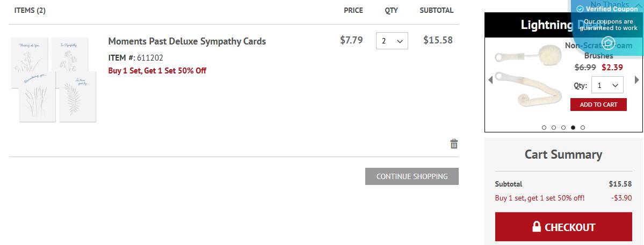Click Buy 1 Set promo text under item

point(157,71)
